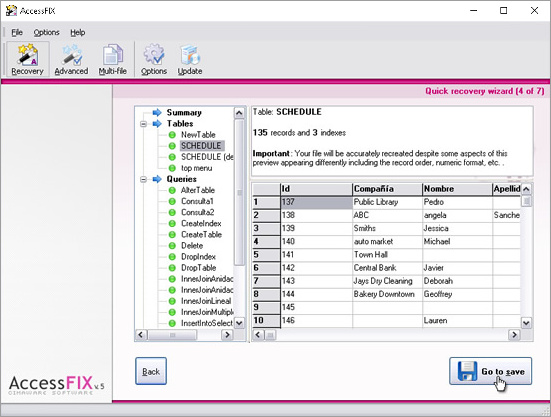Select the DropTable query

click(199, 268)
